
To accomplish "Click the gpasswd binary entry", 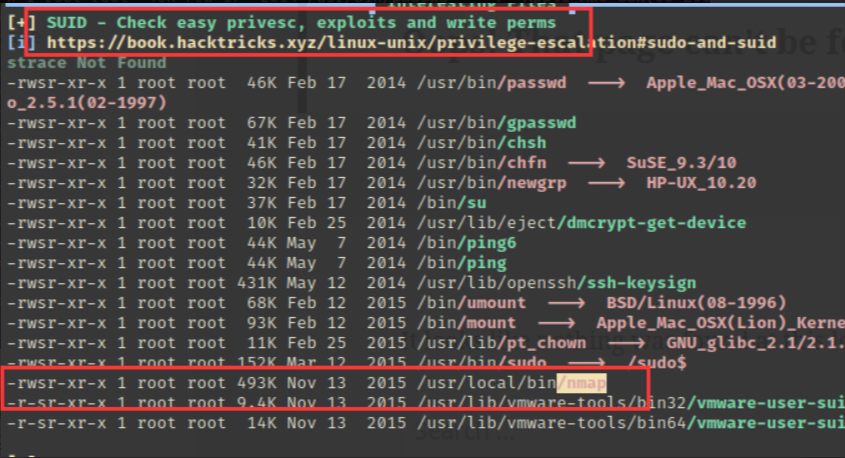I will point(542,123).
